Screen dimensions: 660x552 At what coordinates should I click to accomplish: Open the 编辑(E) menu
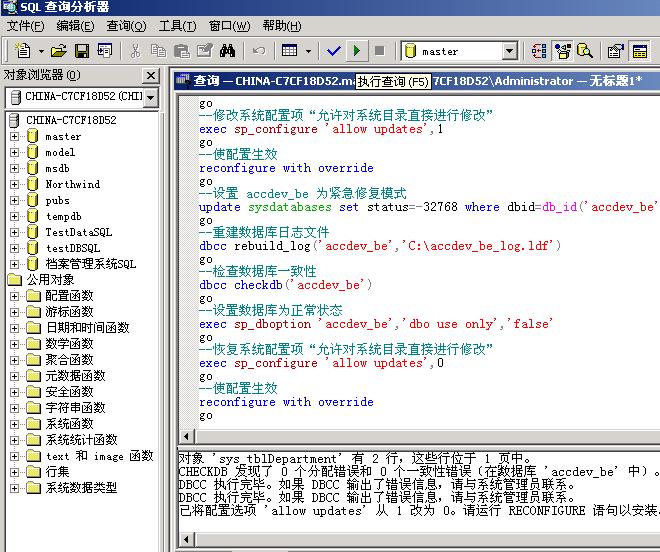[75, 26]
